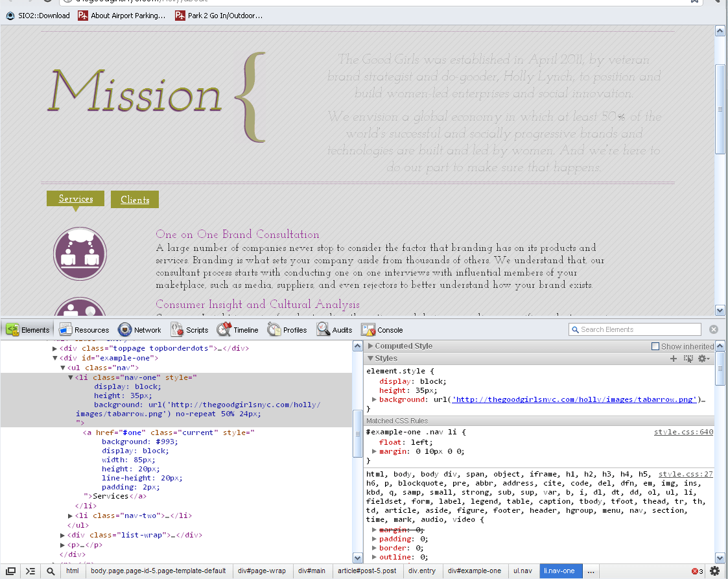
Task: Switch to the Profiles panel
Action: pyautogui.click(x=287, y=329)
